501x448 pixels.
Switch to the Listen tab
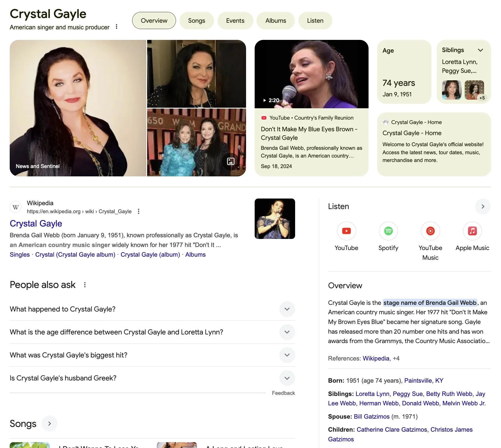[315, 20]
